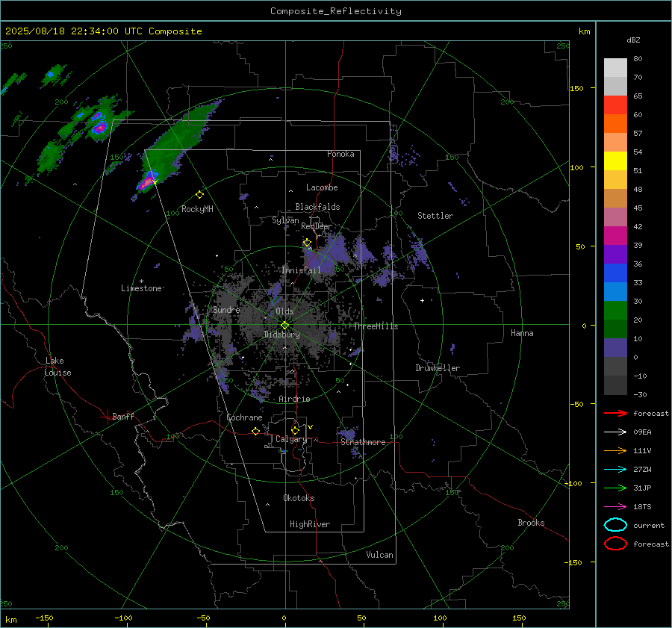Click yellow diamond marker below Cochrane
Image resolution: width=672 pixels, height=628 pixels.
[x=256, y=432]
